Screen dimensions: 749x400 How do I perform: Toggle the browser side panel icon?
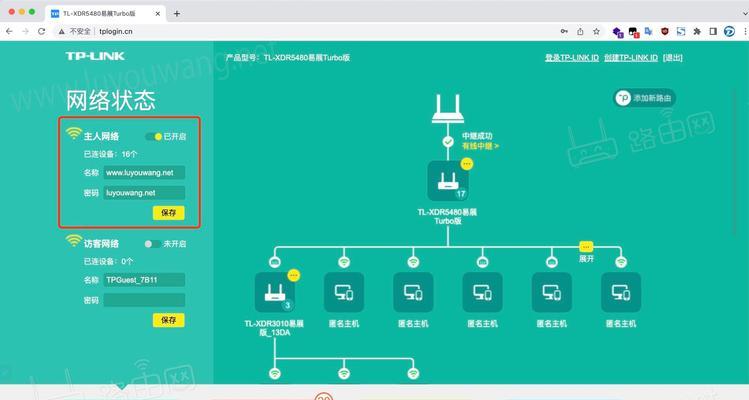point(713,32)
